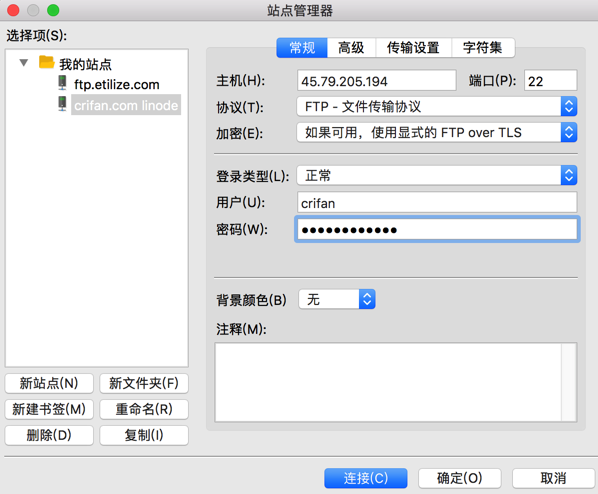Click the 删除(D) button

tap(49, 435)
